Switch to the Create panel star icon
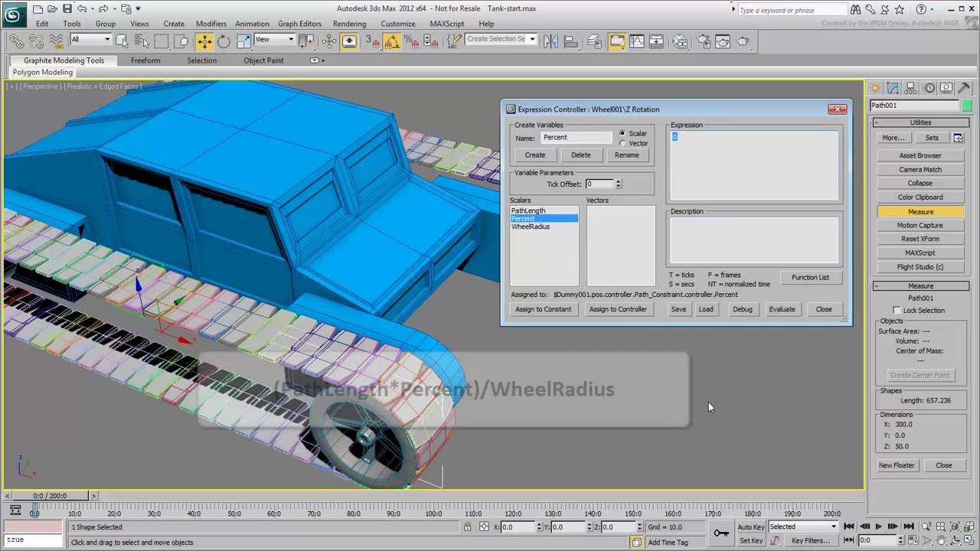 point(875,88)
